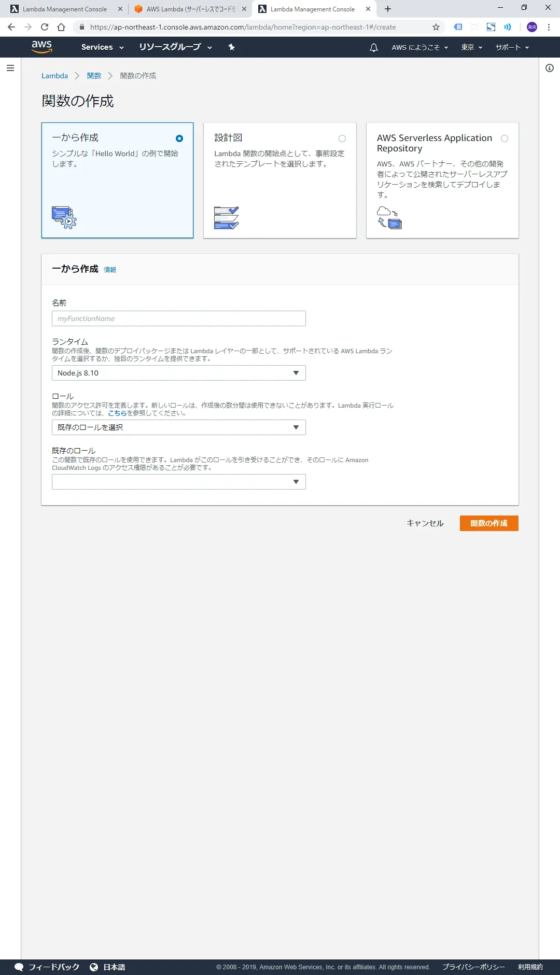Select the 設計図 radio option

pyautogui.click(x=342, y=138)
